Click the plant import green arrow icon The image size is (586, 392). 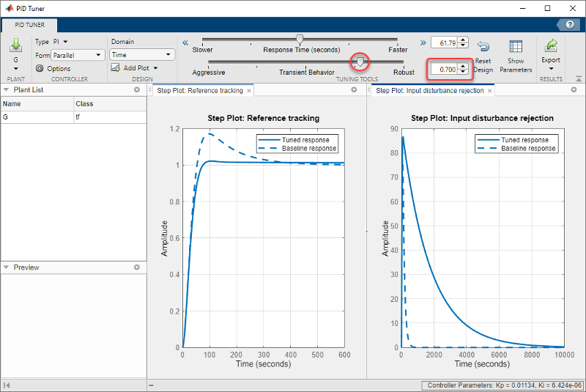[x=15, y=45]
